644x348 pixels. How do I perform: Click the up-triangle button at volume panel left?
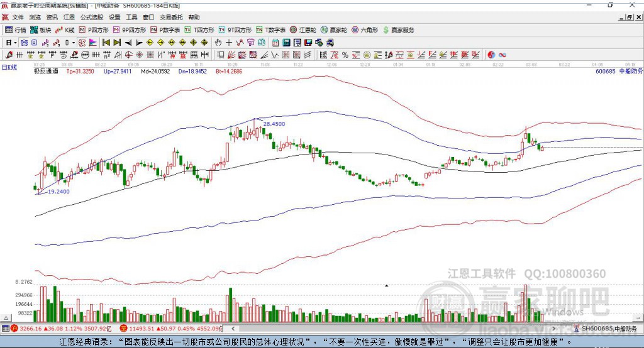pyautogui.click(x=6, y=318)
